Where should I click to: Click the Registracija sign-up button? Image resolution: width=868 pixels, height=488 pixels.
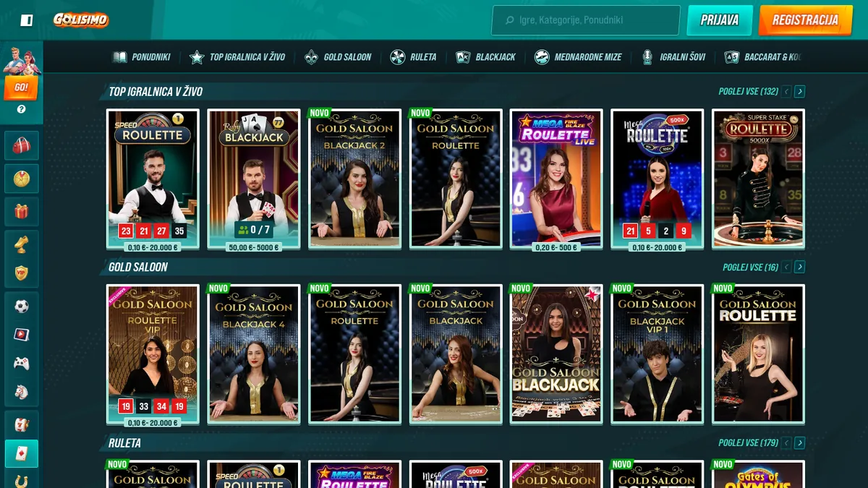pos(805,20)
